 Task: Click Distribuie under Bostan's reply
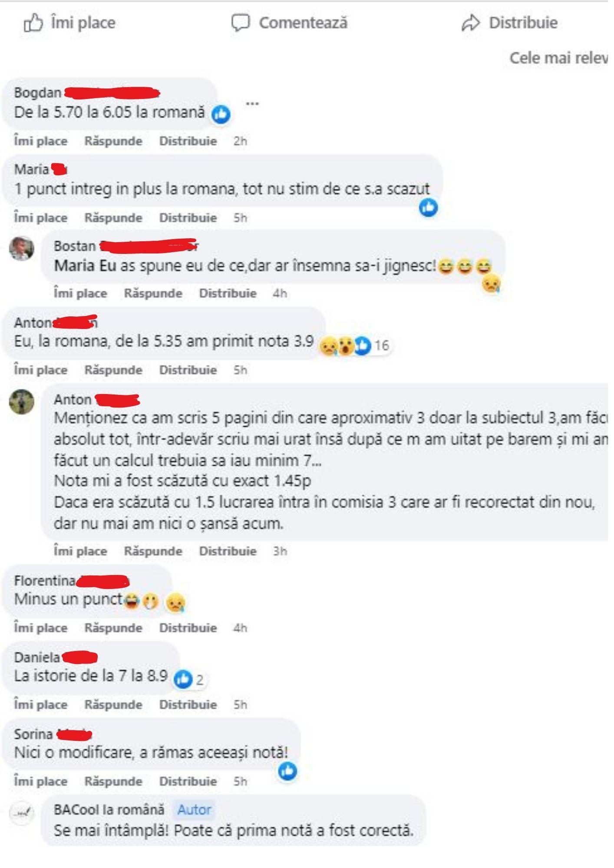(228, 293)
